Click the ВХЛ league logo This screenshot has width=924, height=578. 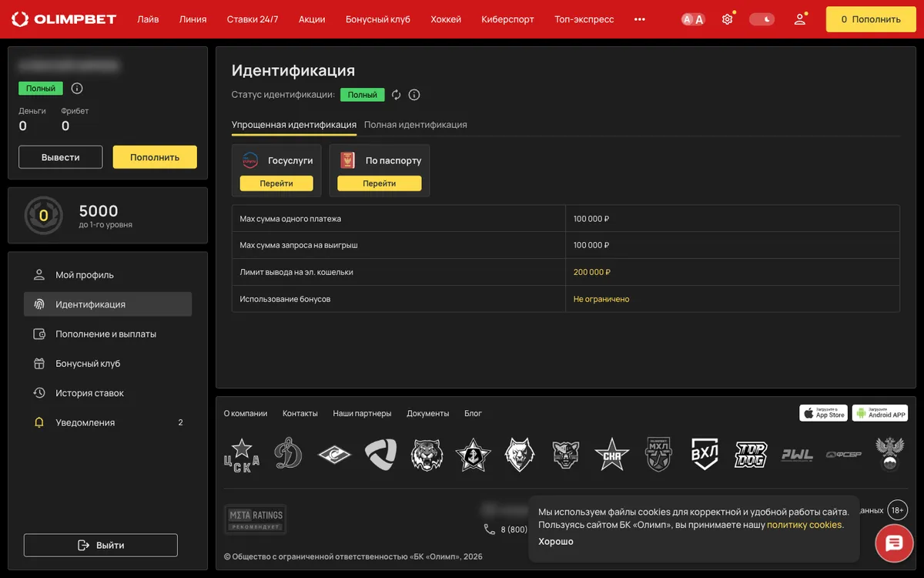coord(705,455)
